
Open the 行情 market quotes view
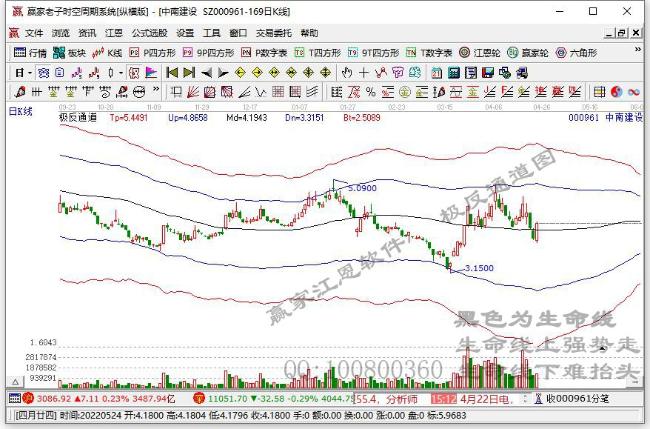click(x=30, y=53)
